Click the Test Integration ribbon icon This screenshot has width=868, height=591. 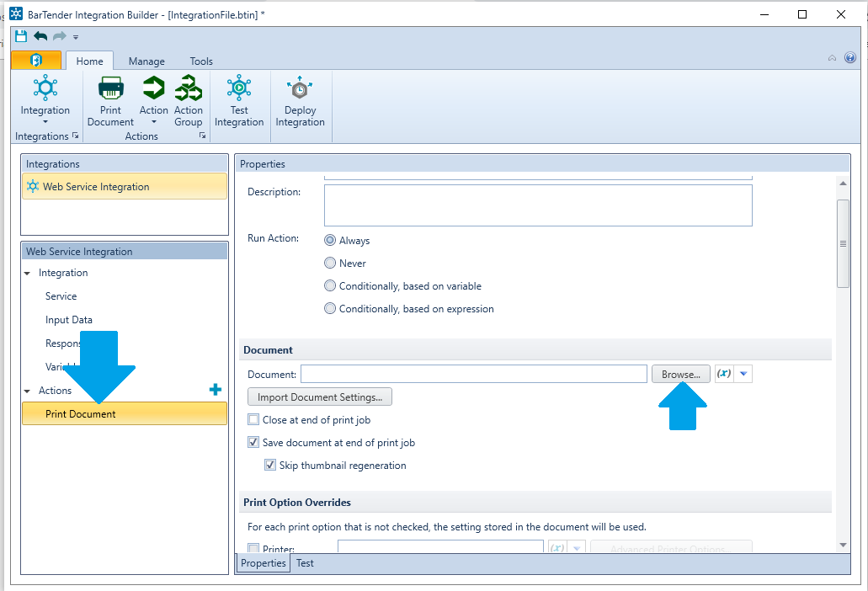239,88
